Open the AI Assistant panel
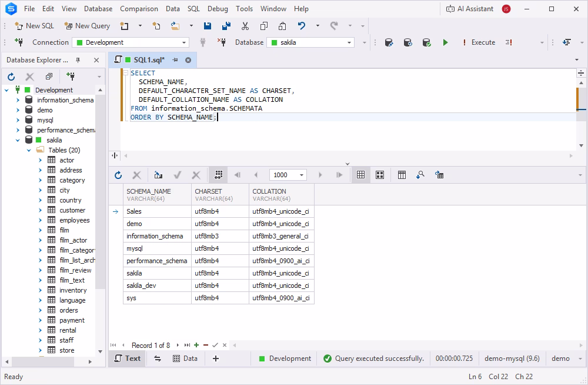588x385 pixels. point(470,9)
